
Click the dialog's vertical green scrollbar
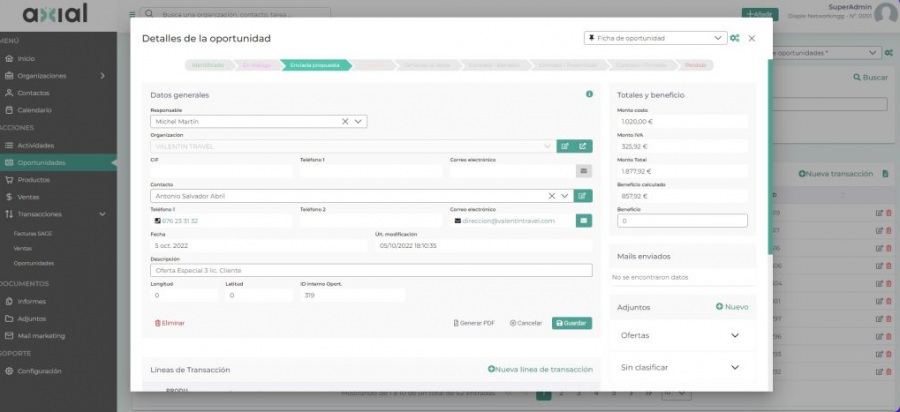(x=770, y=156)
